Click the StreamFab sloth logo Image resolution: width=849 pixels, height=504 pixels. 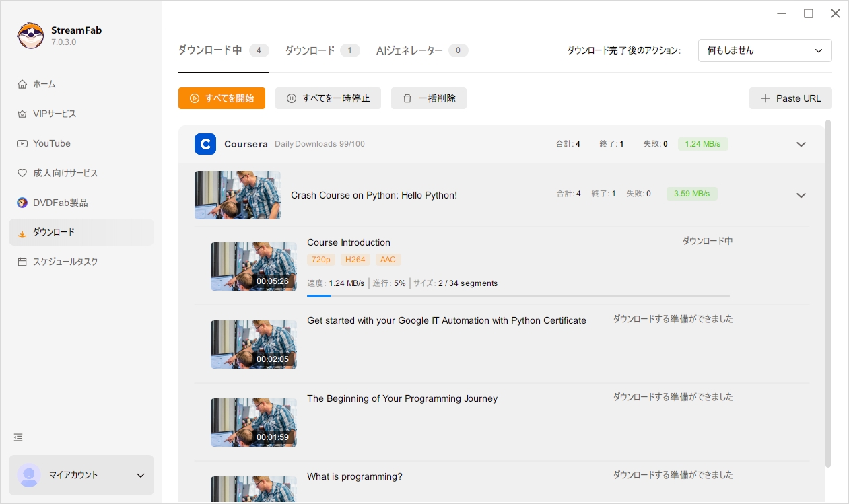pos(30,36)
